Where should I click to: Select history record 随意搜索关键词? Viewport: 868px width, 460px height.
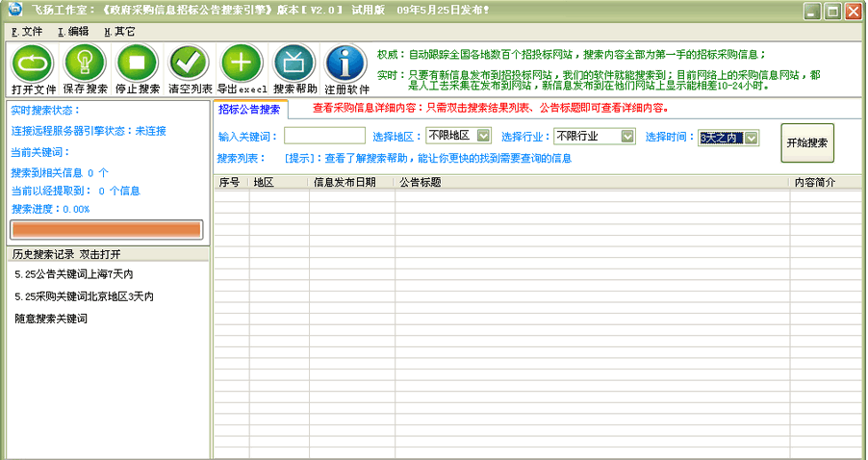(51, 319)
